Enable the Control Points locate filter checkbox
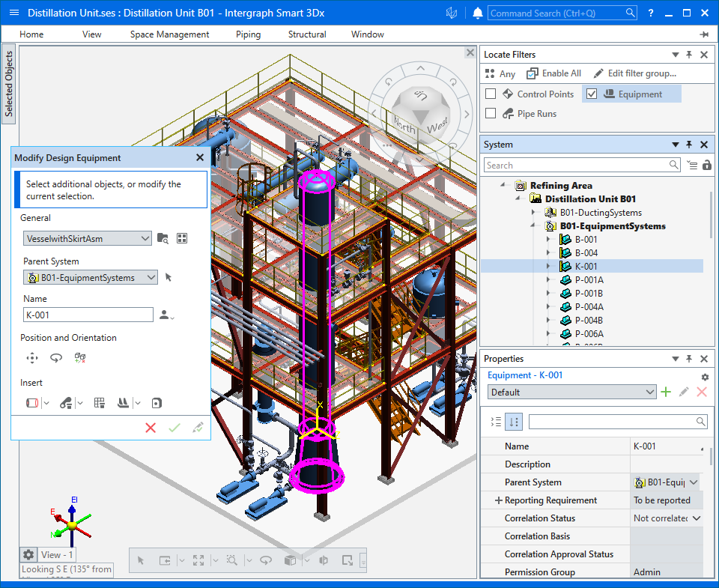 pos(491,94)
